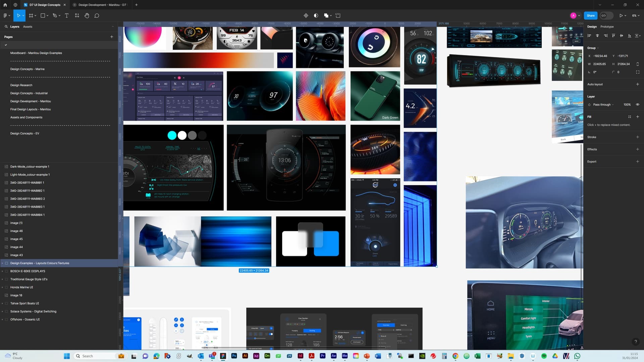Select the Hand/Move tool icon
644x362 pixels.
[87, 15]
